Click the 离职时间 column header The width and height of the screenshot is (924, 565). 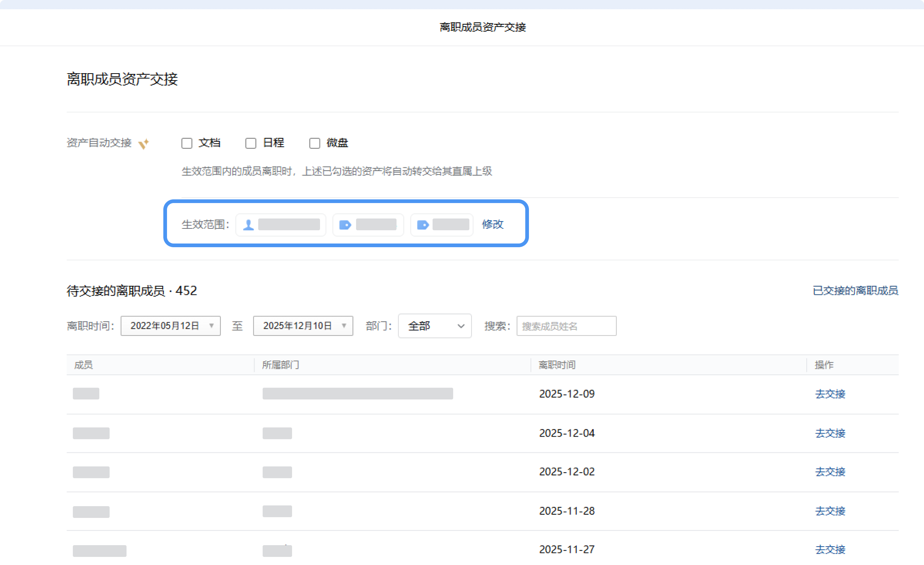(557, 365)
